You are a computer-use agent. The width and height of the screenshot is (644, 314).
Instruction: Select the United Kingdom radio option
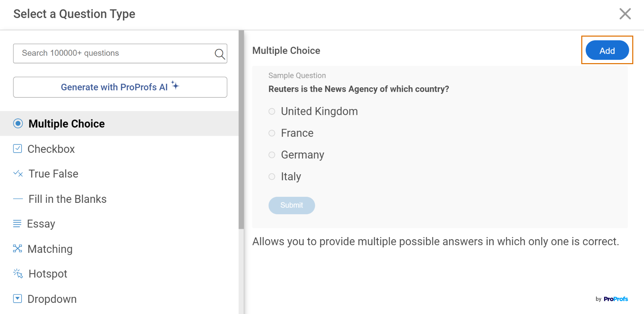272,111
